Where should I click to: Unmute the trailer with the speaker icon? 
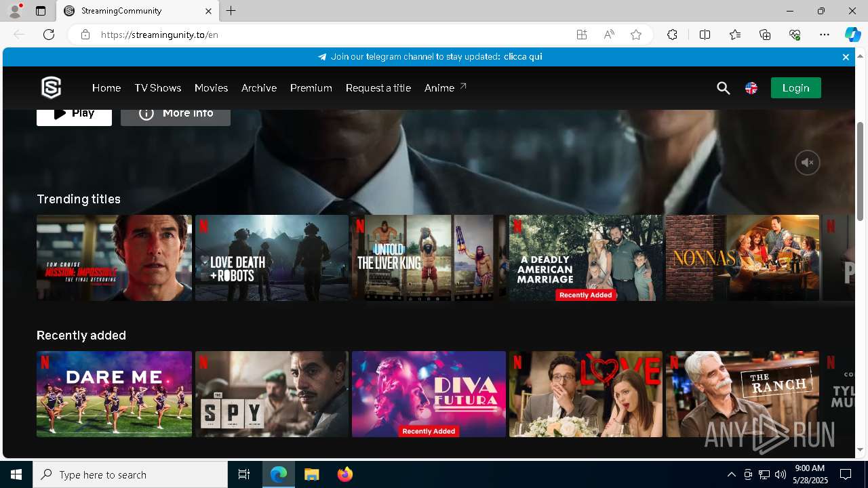(807, 163)
